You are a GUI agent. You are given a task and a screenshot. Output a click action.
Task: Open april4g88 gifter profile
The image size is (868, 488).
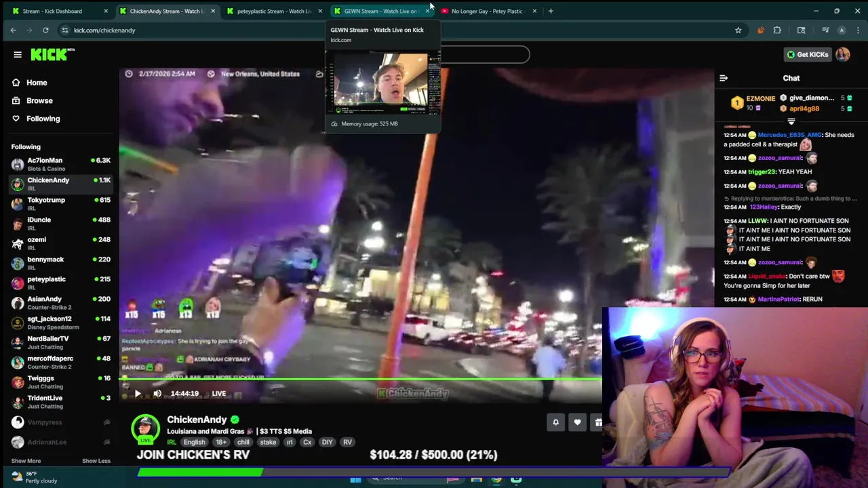804,108
